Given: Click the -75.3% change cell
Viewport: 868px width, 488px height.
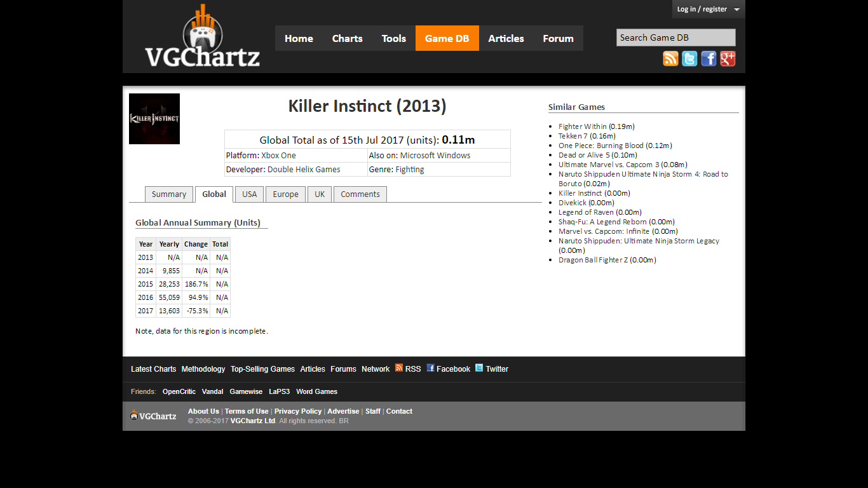Looking at the screenshot, I should coord(196,311).
